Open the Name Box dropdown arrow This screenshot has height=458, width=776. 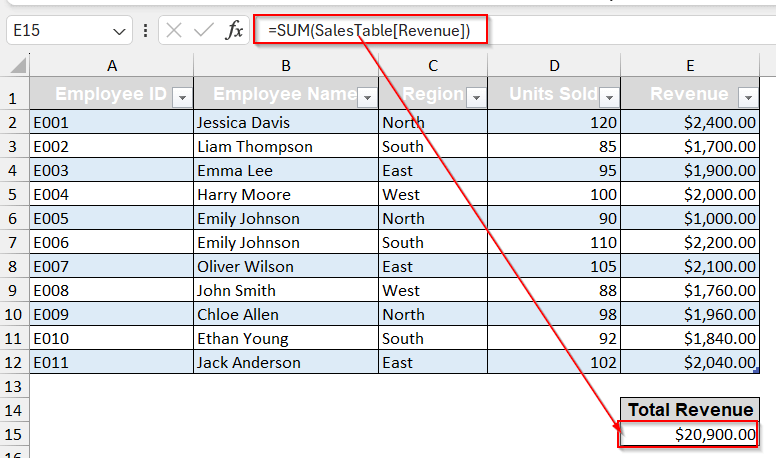coord(120,31)
